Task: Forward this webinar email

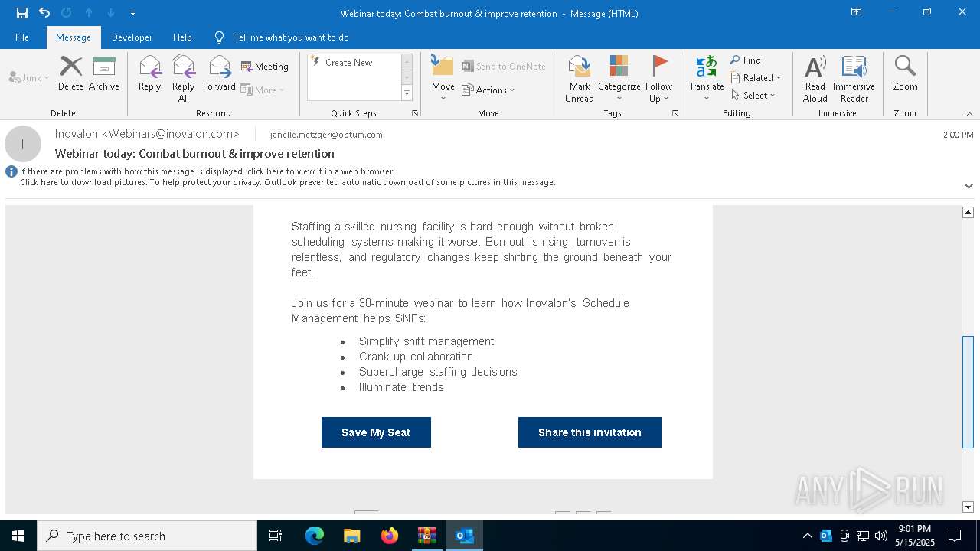Action: coord(219,73)
